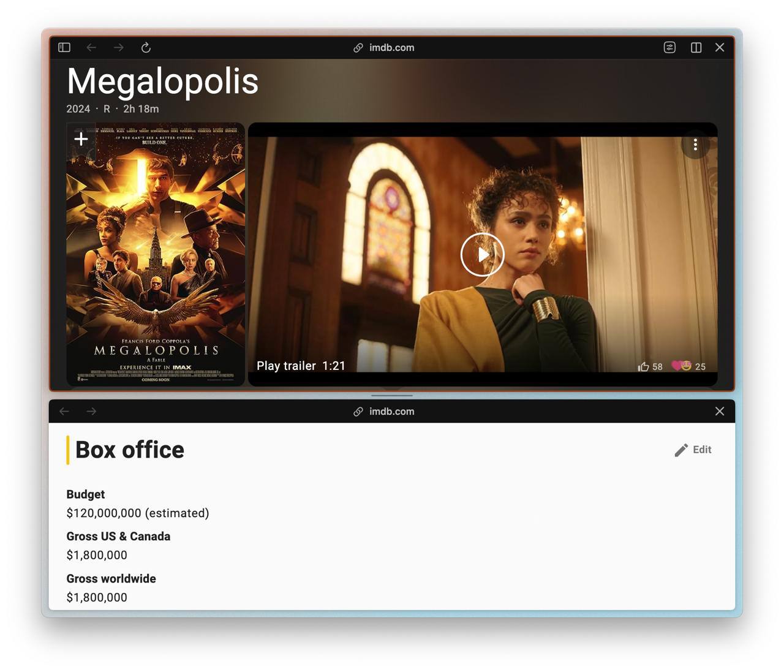Go back in the bottom Box office pane

coord(64,411)
